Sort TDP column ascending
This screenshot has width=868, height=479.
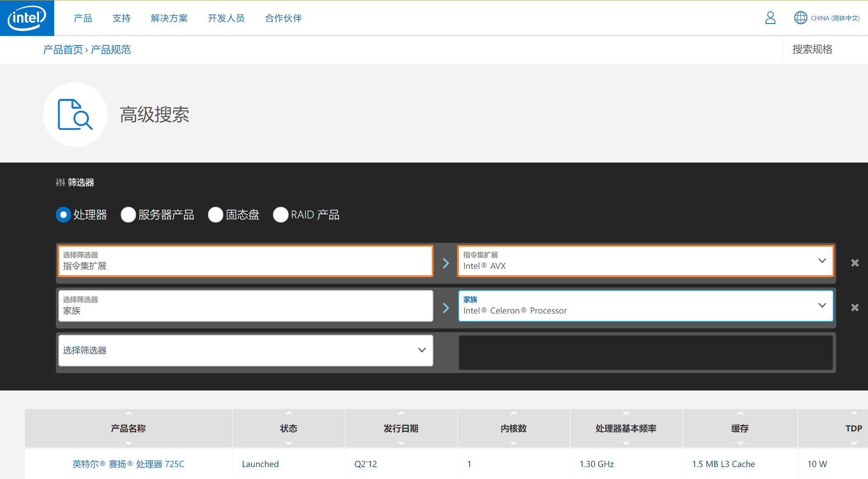pos(854,414)
